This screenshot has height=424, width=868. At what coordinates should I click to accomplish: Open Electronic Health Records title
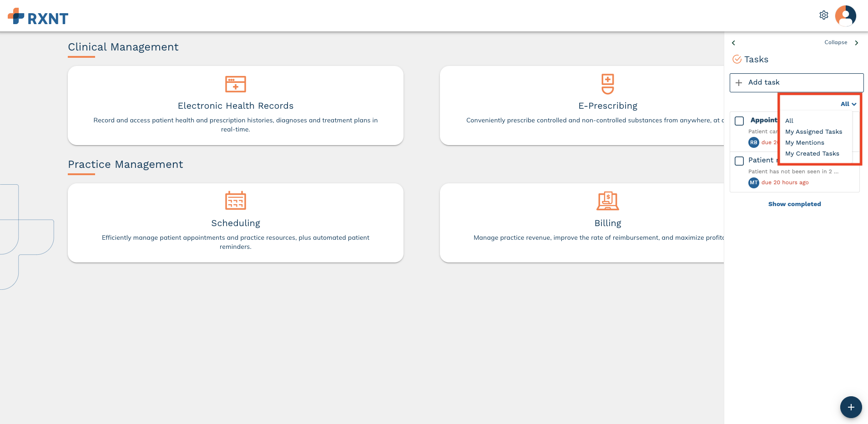click(236, 106)
